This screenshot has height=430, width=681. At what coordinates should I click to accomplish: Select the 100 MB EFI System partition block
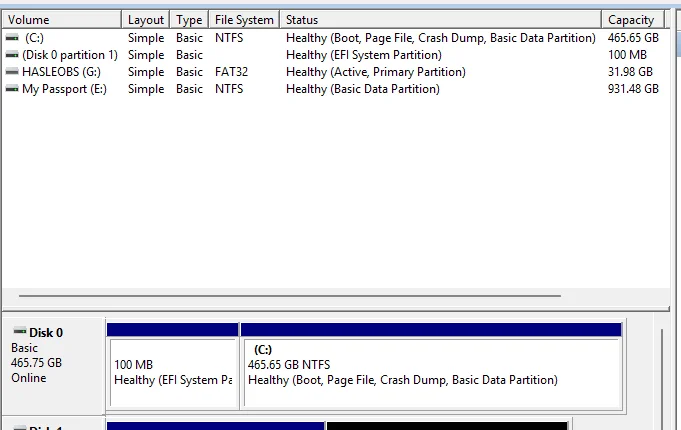point(173,366)
